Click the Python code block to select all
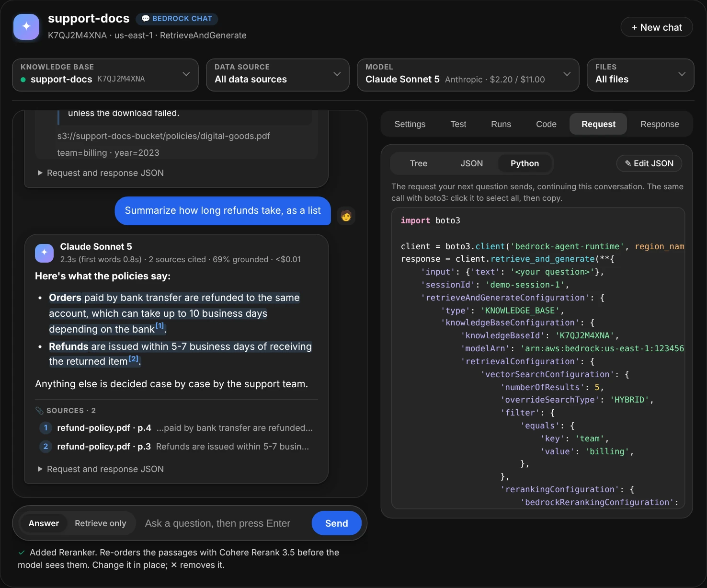707x588 pixels. pyautogui.click(x=538, y=358)
